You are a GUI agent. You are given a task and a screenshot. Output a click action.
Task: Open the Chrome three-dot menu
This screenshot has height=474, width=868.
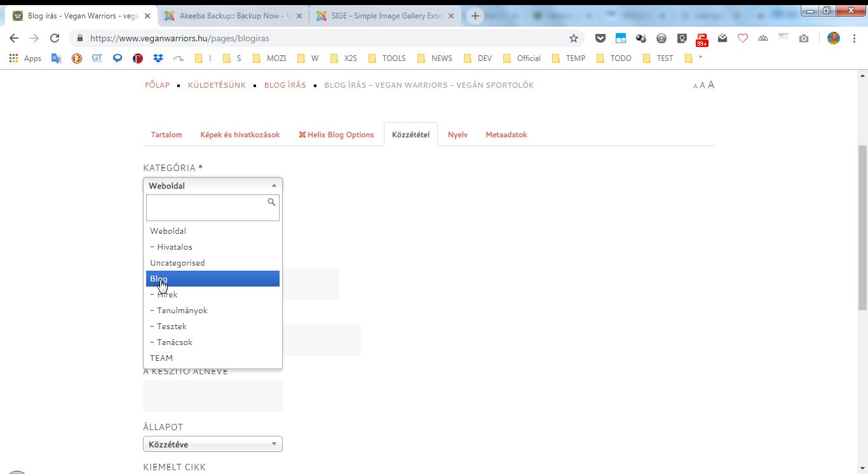tap(855, 38)
